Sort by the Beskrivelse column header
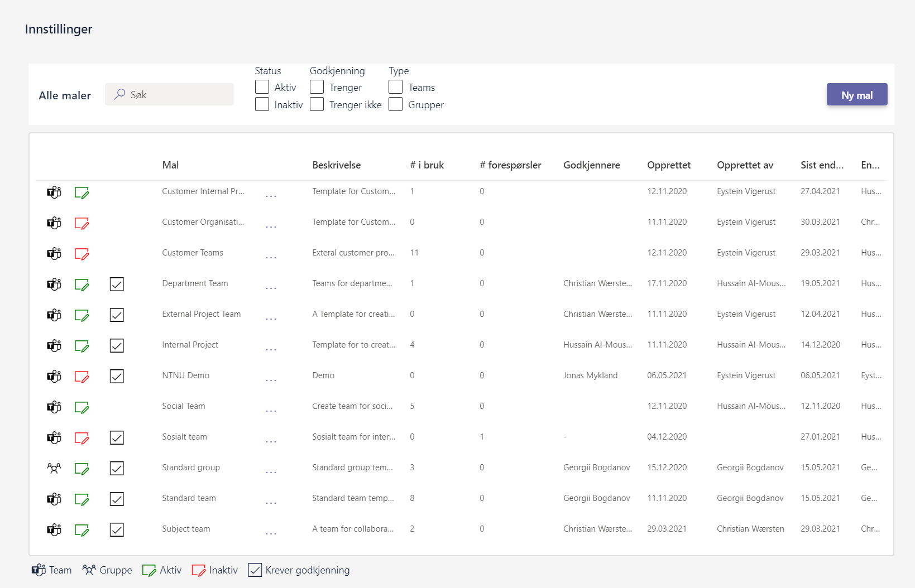The height and width of the screenshot is (588, 915). point(337,165)
